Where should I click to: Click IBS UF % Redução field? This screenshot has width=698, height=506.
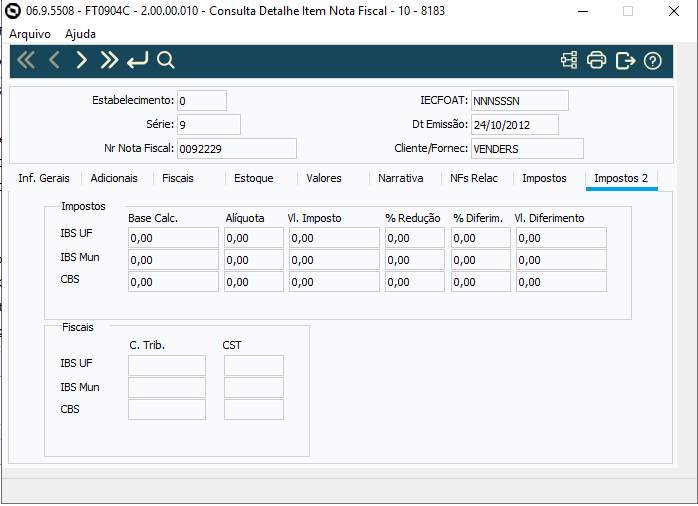[x=415, y=238]
